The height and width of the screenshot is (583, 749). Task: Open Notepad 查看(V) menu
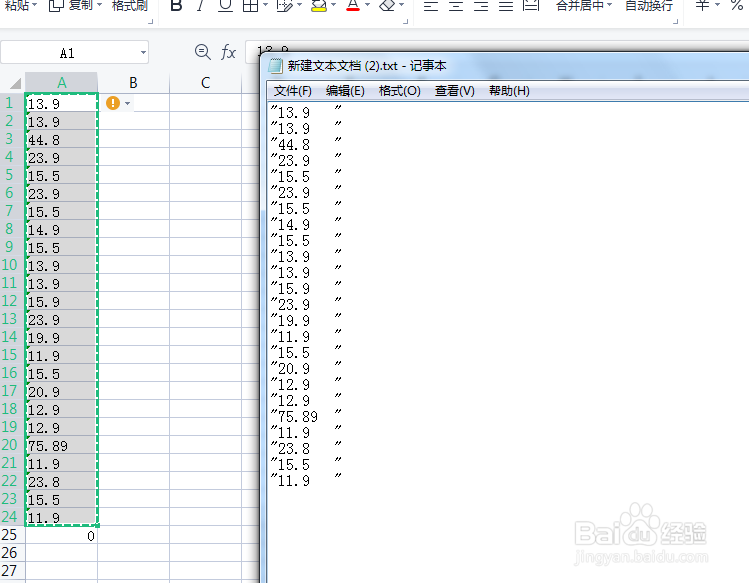coord(454,91)
